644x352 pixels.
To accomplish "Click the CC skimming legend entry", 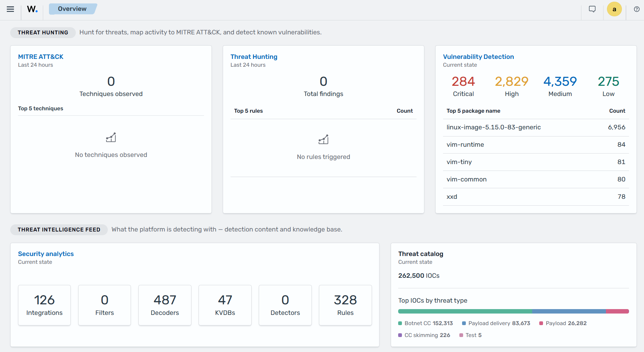I will [x=424, y=335].
